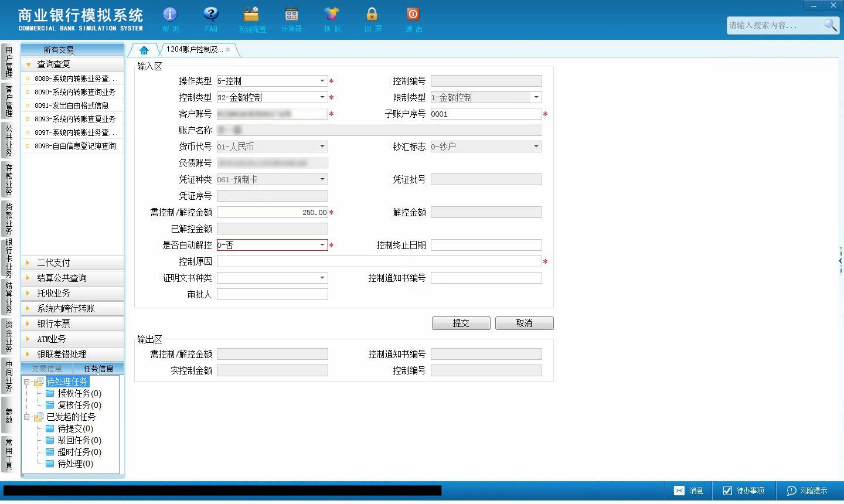The image size is (844, 504).
Task: Focus the 需控制/解控金额 input field
Action: [273, 212]
